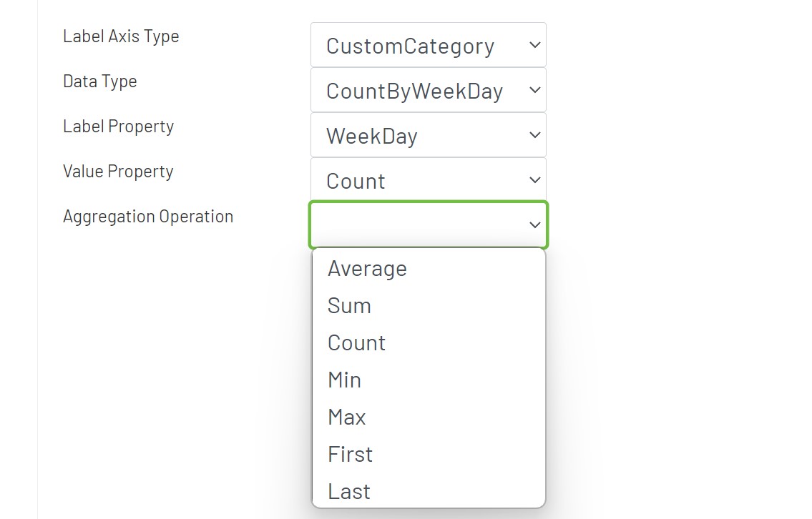Click the chevron on the CountByWeekDay dropdown

pyautogui.click(x=534, y=90)
